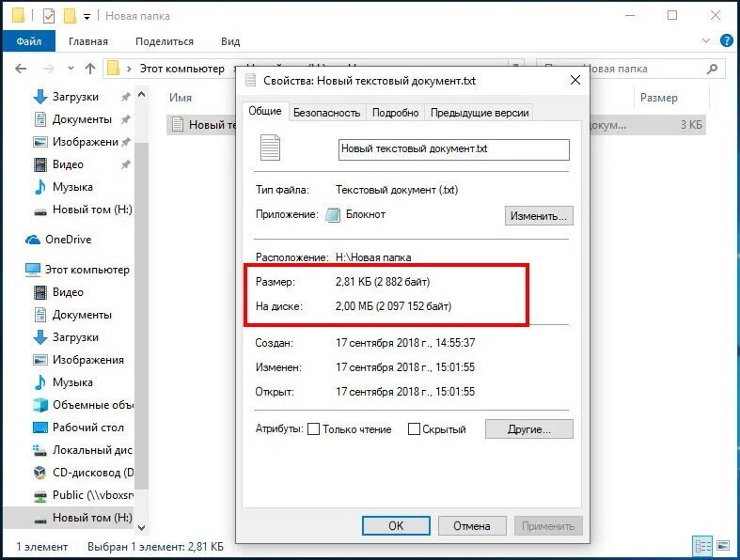Screen dimensions: 740x560
Task: Click the New folder quick access icon
Action: pos(70,16)
